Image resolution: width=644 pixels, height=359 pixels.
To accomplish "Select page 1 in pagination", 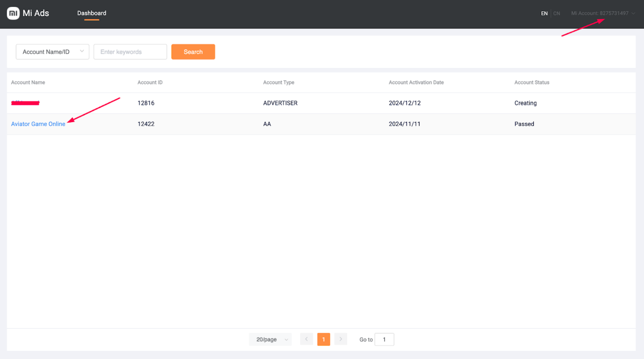I will point(324,339).
